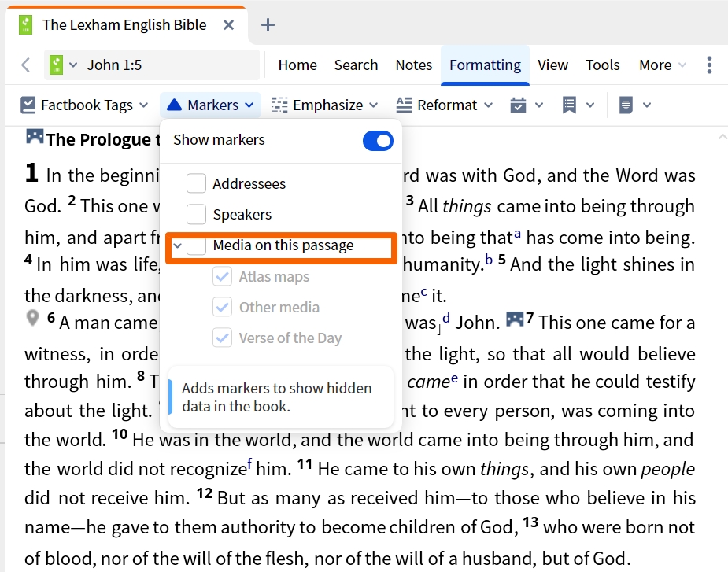
Task: Expand the Emphasize dropdown chevron
Action: tap(374, 105)
